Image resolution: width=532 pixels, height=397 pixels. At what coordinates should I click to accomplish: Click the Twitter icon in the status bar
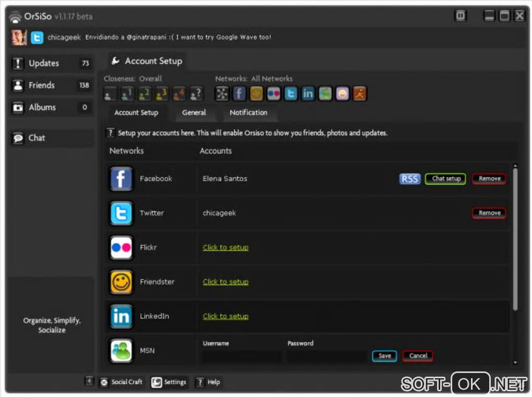37,38
